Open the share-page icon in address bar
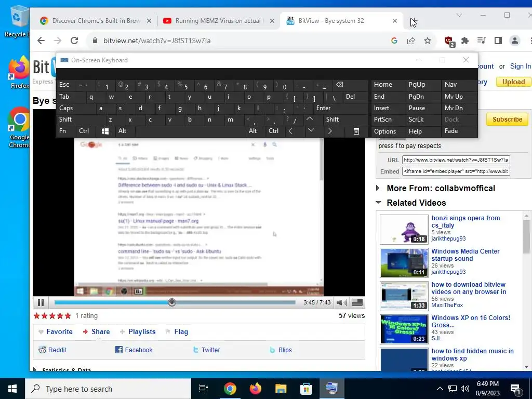The height and width of the screenshot is (399, 532). pyautogui.click(x=411, y=41)
